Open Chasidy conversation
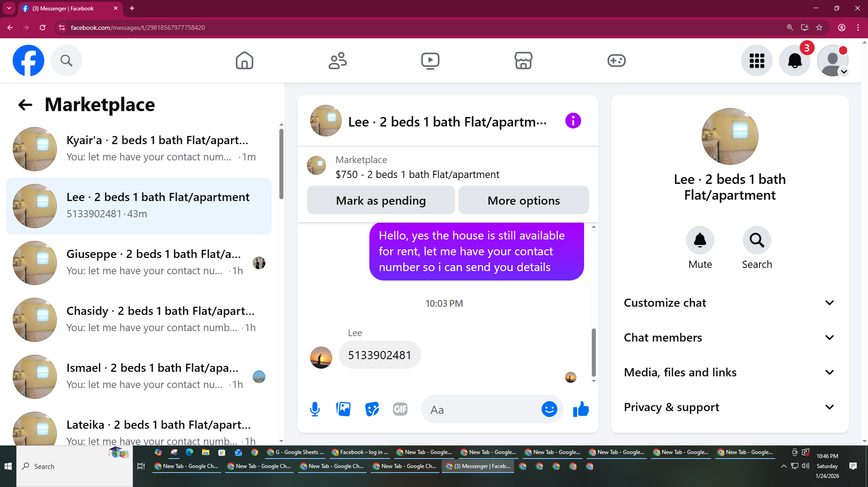Screen dimensions: 868x487 pyautogui.click(x=139, y=320)
